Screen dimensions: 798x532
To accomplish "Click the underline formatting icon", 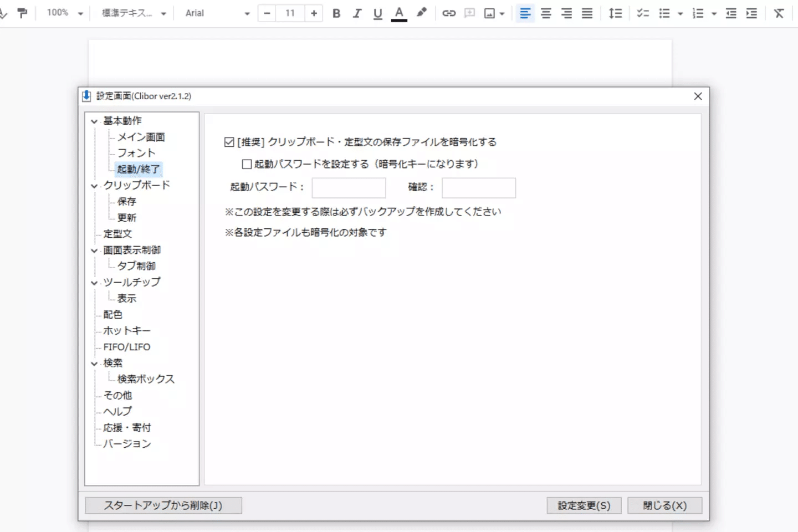I will pyautogui.click(x=377, y=13).
